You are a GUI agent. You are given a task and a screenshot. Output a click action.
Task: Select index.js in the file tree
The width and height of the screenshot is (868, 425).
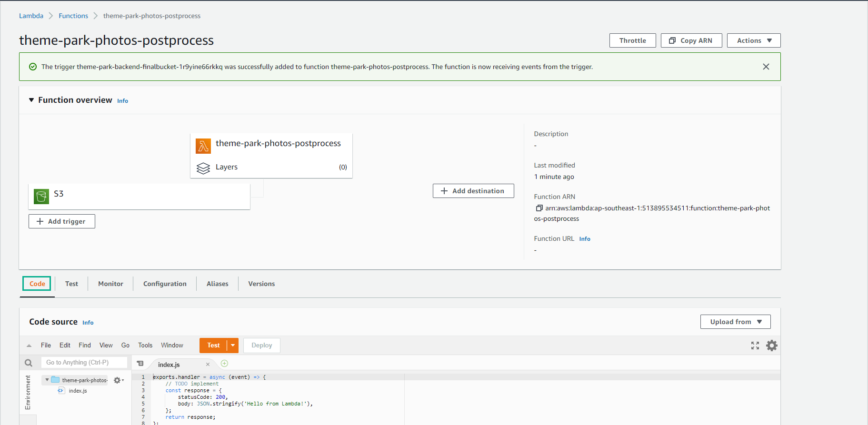click(x=78, y=391)
